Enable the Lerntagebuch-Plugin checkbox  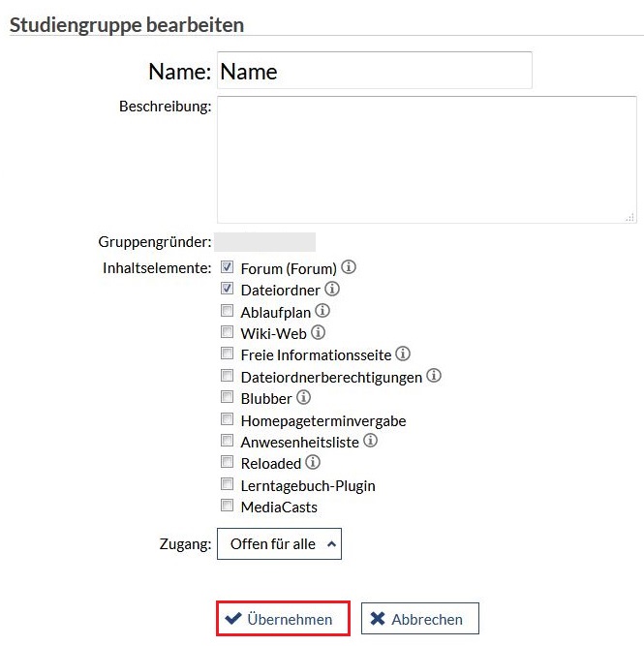click(227, 484)
